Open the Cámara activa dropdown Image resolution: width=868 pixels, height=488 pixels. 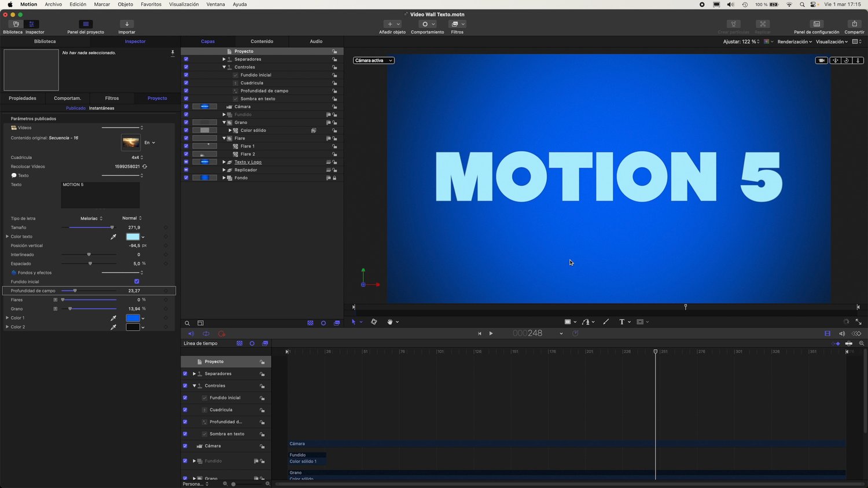pyautogui.click(x=374, y=61)
